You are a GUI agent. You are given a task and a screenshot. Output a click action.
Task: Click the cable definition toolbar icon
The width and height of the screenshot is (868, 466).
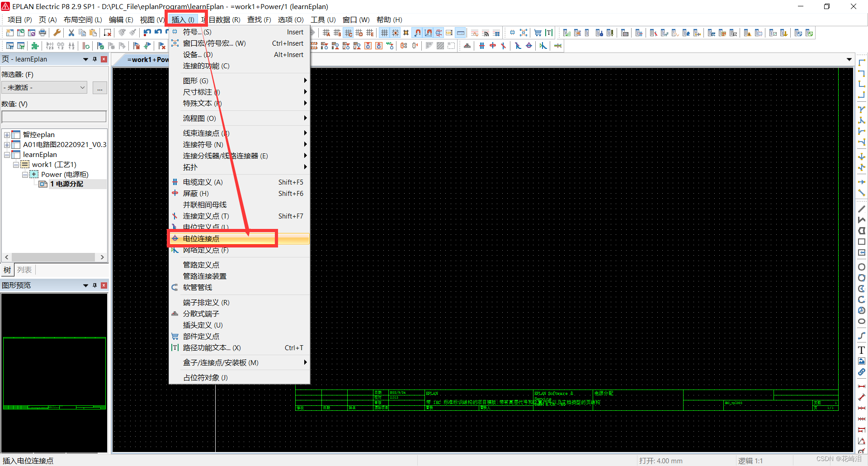pos(482,46)
